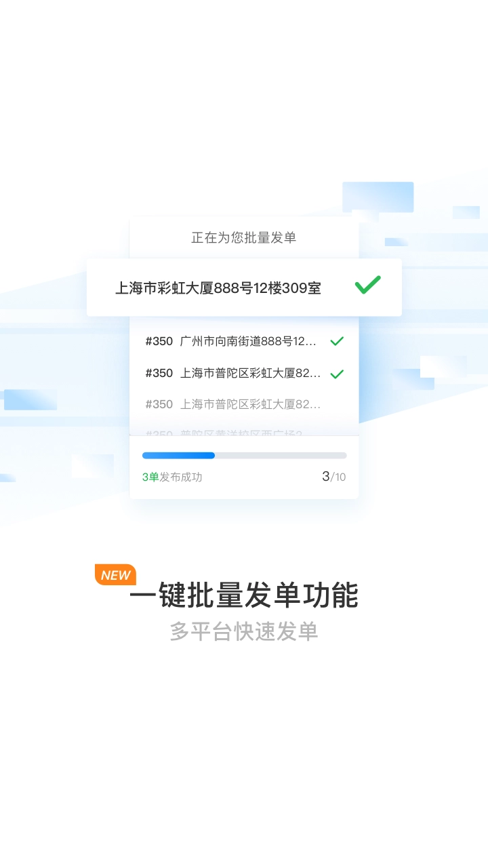Click the large green checkmark beside 上海市彩虹大厦

tap(368, 285)
